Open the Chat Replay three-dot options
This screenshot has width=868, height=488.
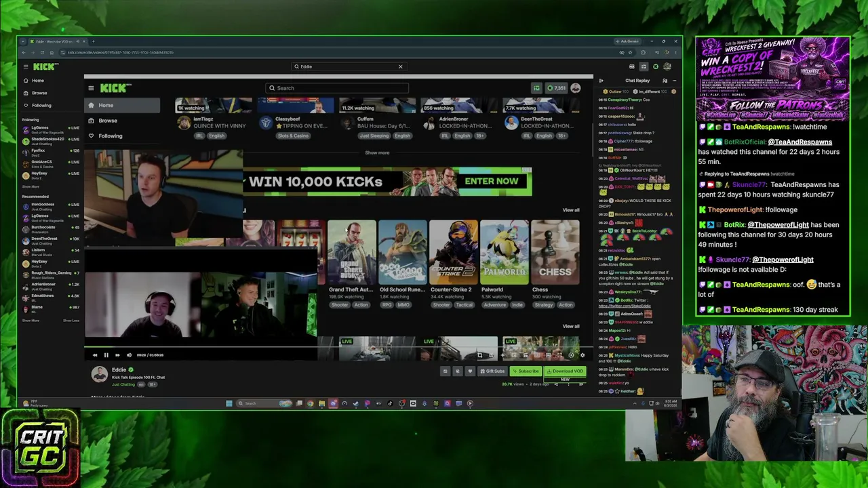coord(674,81)
